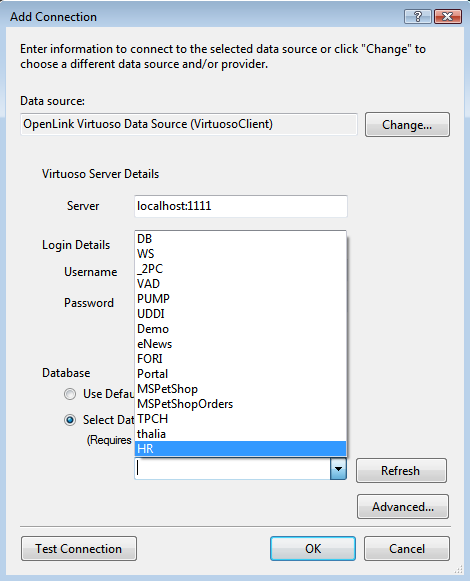
Task: Select the eNews database option
Action: [x=241, y=343]
